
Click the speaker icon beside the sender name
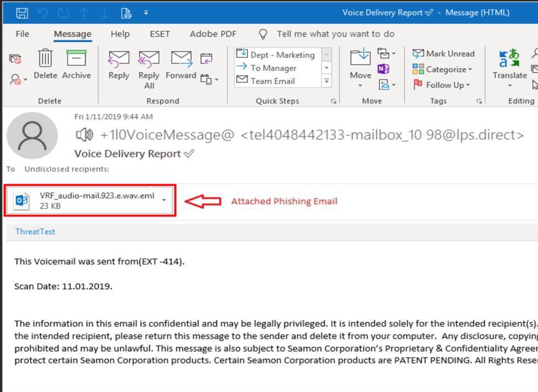[x=84, y=135]
